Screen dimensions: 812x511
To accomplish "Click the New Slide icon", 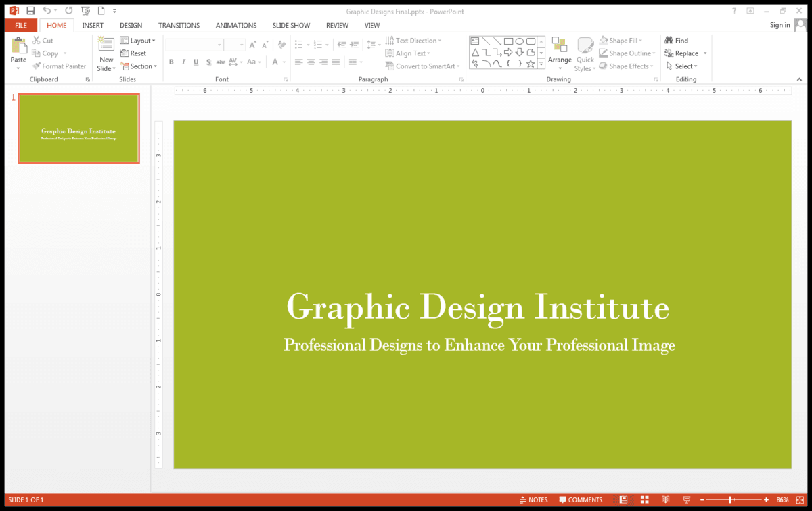I will click(106, 46).
